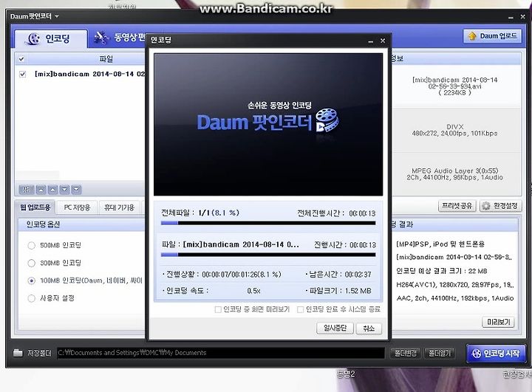The width and height of the screenshot is (532, 392).
Task: Switch to the 인코딩 tab
Action: pos(51,38)
